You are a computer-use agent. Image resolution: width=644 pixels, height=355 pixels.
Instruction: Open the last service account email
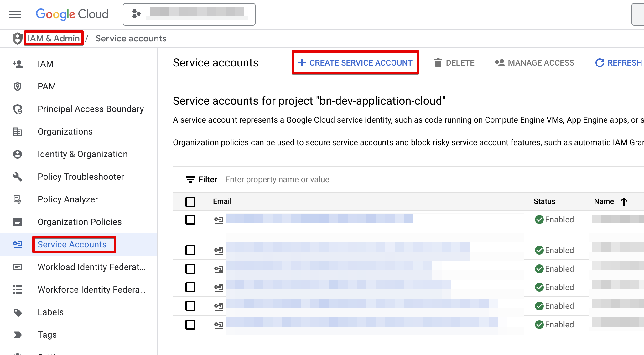pyautogui.click(x=362, y=322)
